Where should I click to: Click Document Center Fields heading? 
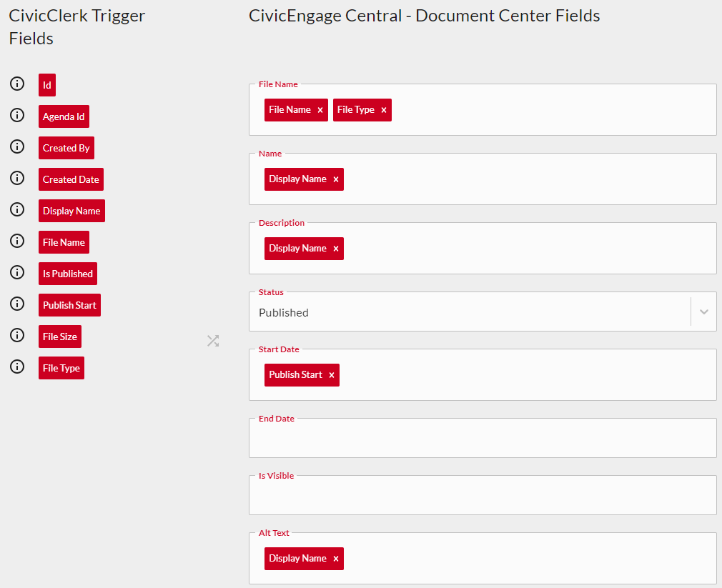tap(424, 16)
